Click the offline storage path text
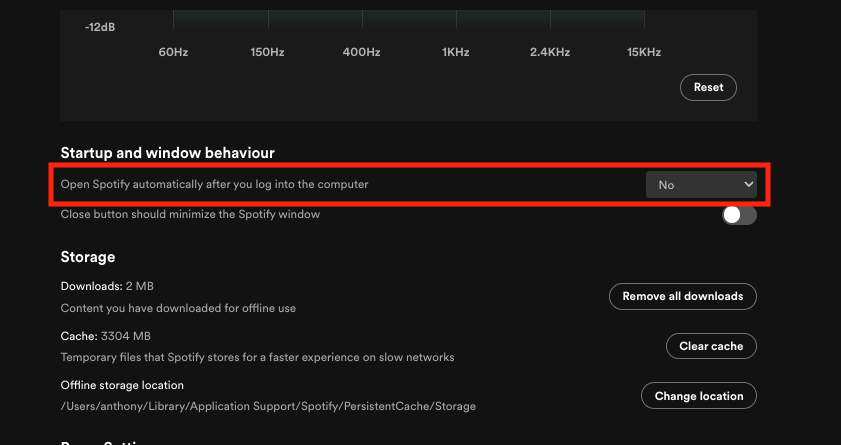 (268, 406)
